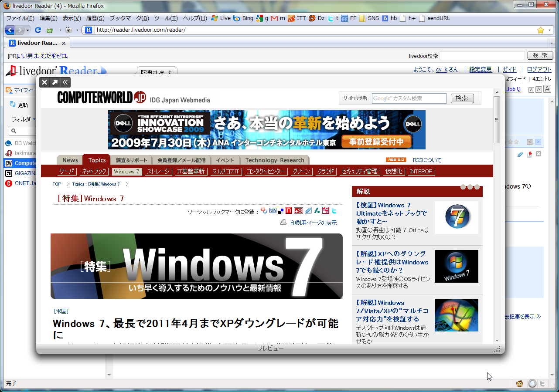Click the Firefox reload button
This screenshot has height=392, width=559.
[x=38, y=30]
